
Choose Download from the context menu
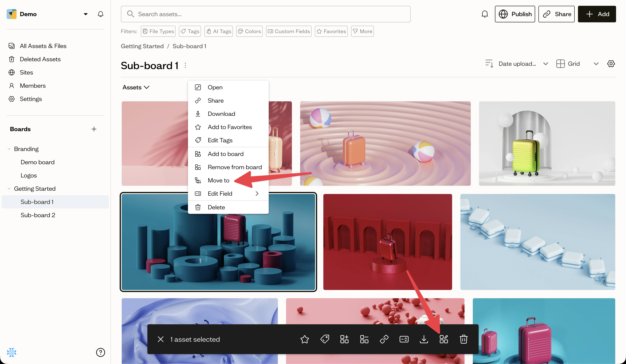(x=228, y=114)
